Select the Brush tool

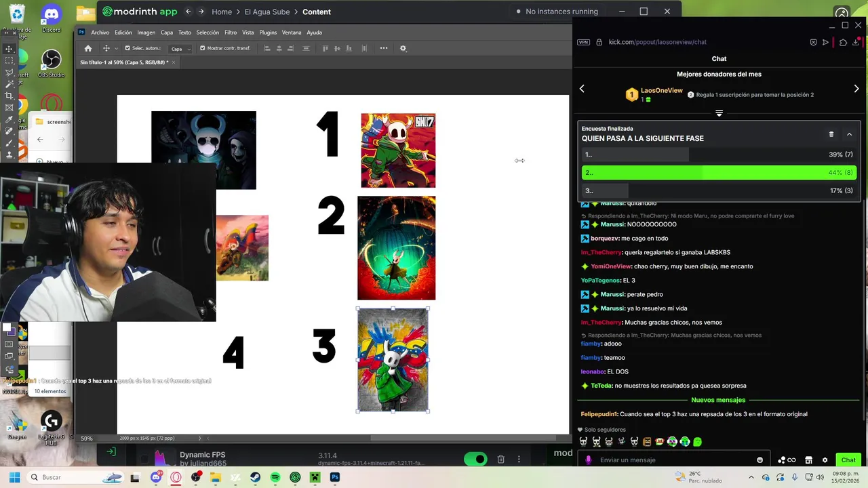click(9, 142)
